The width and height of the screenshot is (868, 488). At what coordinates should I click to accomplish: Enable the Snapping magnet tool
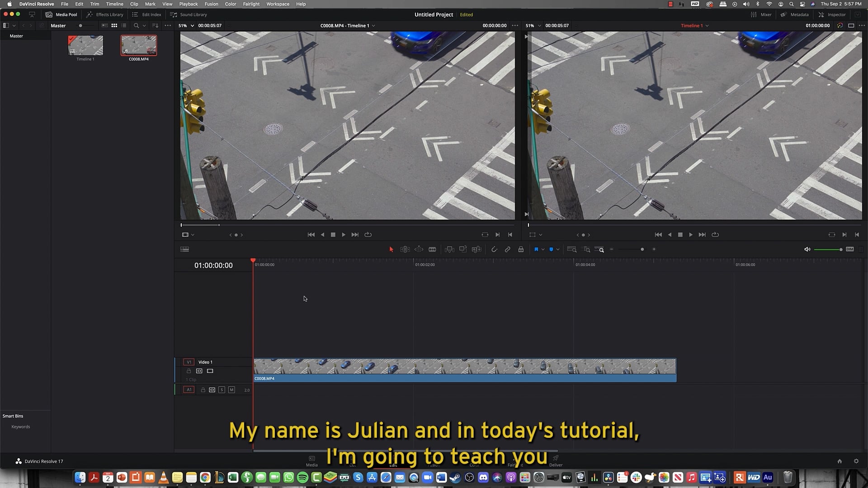[495, 249]
